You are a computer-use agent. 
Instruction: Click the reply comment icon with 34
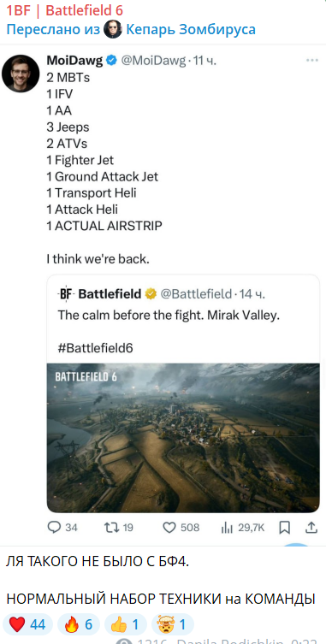pyautogui.click(x=54, y=528)
